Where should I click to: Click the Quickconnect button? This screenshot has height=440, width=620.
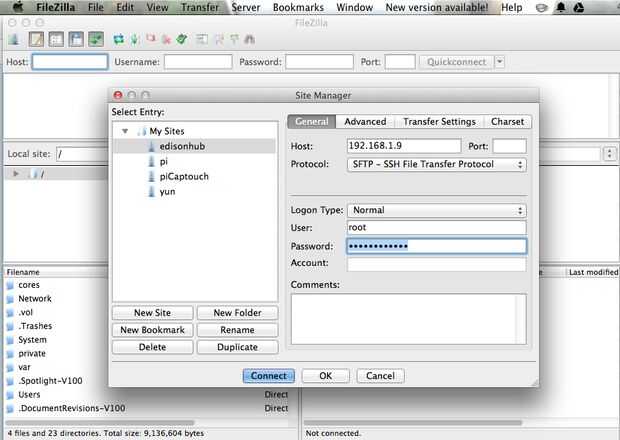(x=456, y=62)
